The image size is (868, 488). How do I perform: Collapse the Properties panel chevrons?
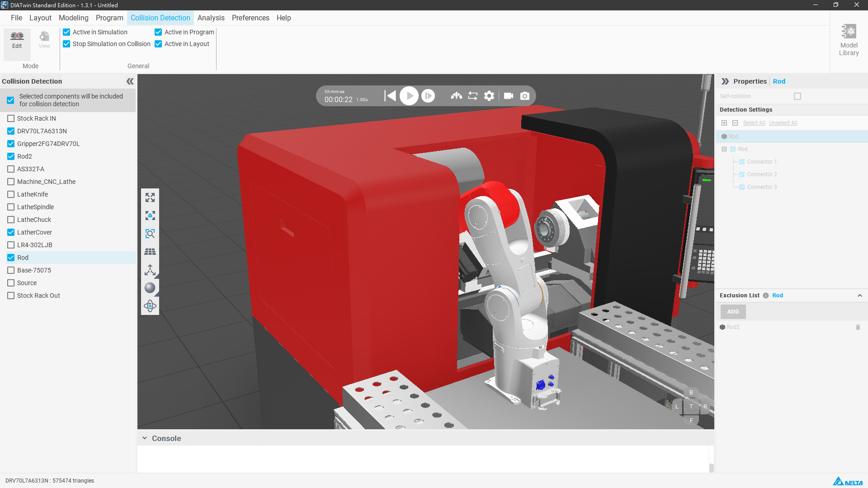[x=725, y=81]
